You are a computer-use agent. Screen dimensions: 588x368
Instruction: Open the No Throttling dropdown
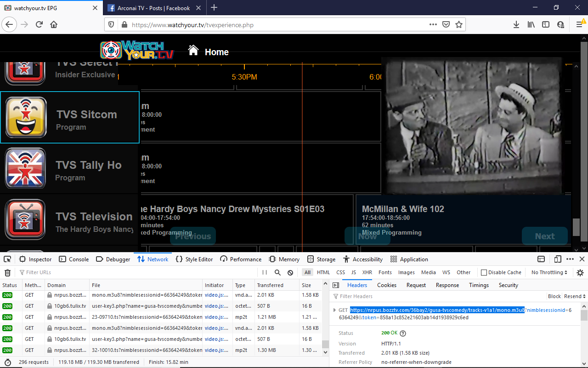tap(549, 272)
